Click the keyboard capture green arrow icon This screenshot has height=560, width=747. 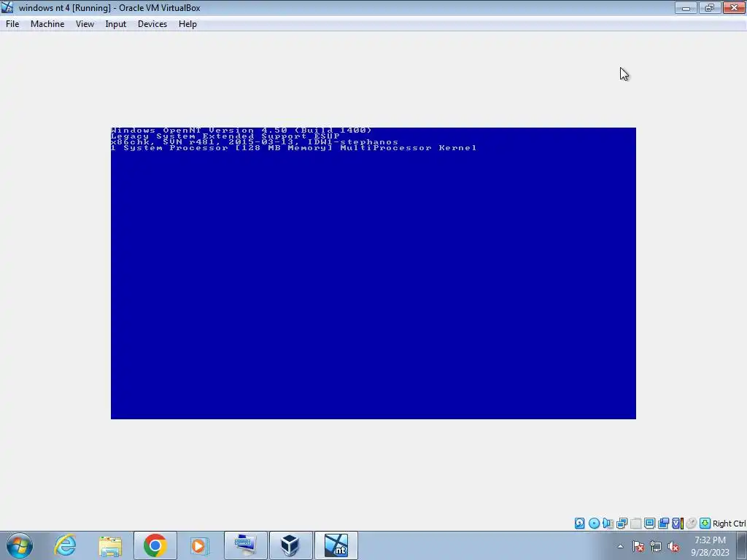click(x=705, y=524)
